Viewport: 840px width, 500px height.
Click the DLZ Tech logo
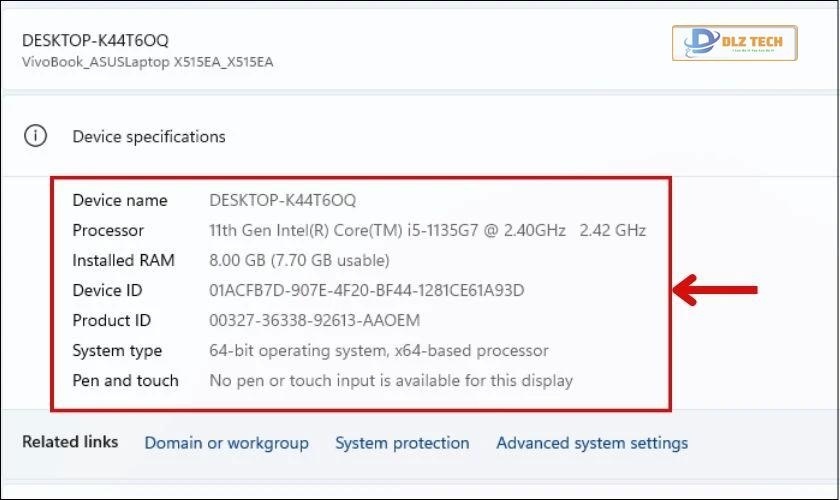point(734,43)
